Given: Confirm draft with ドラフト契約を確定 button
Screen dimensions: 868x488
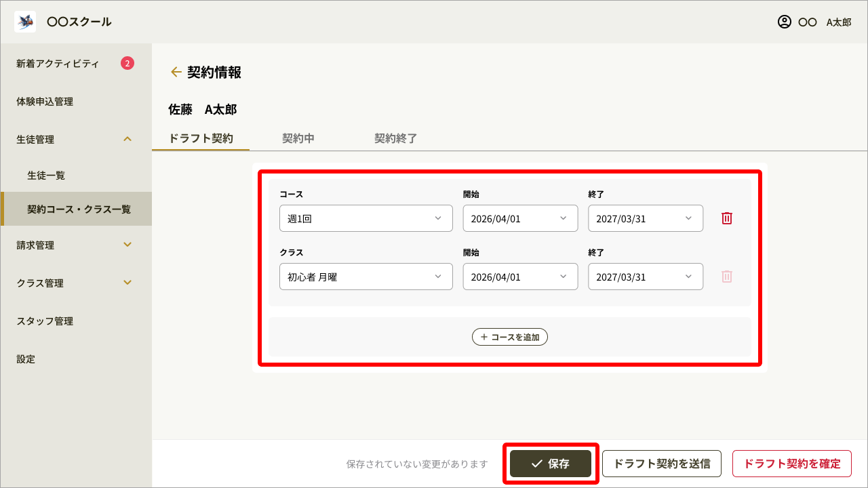Looking at the screenshot, I should [791, 464].
